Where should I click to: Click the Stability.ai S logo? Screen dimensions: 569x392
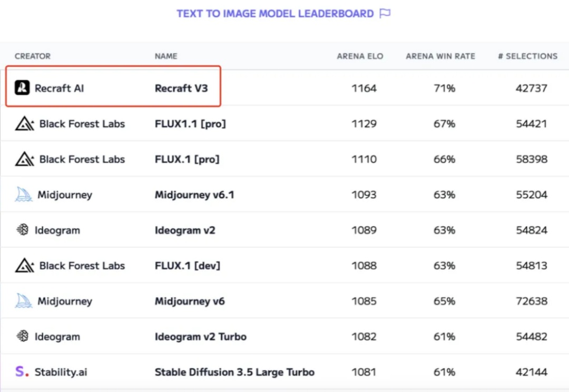(x=22, y=371)
